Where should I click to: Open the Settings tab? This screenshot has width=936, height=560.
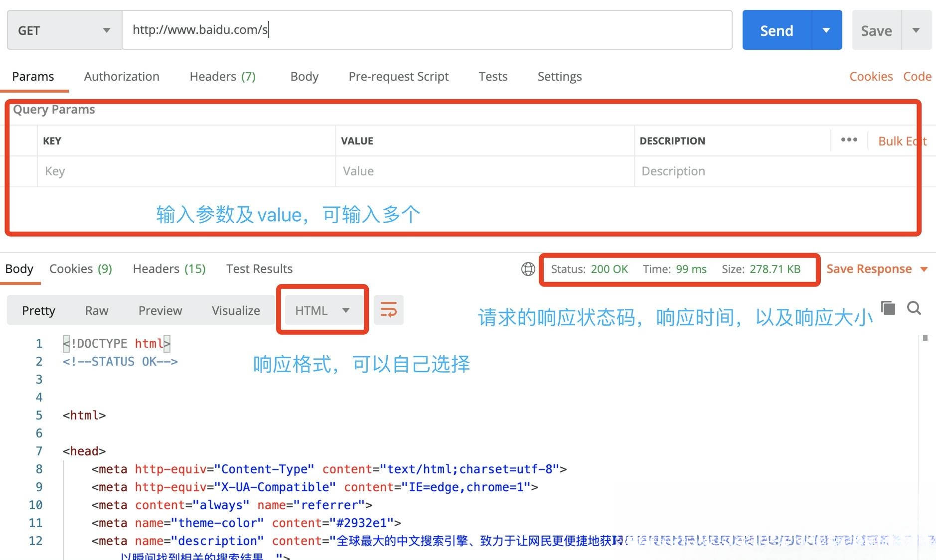[559, 76]
